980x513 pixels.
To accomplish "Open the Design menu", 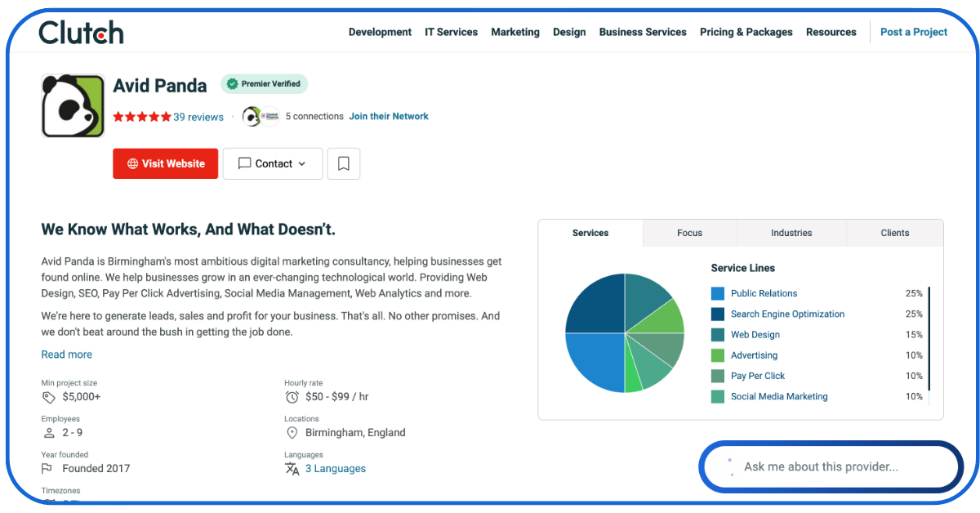I will (x=569, y=32).
